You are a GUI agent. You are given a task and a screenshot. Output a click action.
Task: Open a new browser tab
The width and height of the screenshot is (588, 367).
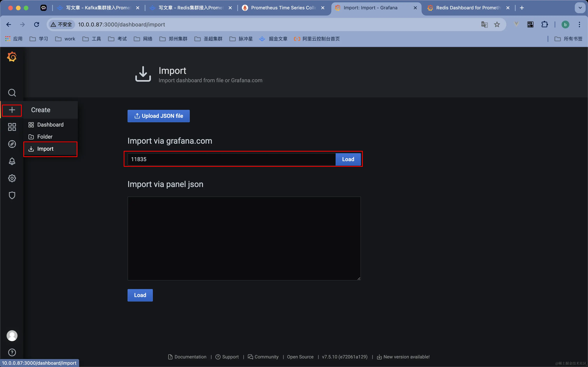click(x=522, y=8)
